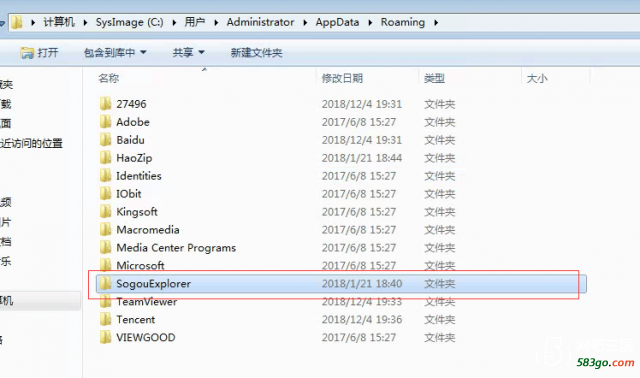Click the TeamViewer folder icon
The height and width of the screenshot is (378, 640).
(105, 301)
